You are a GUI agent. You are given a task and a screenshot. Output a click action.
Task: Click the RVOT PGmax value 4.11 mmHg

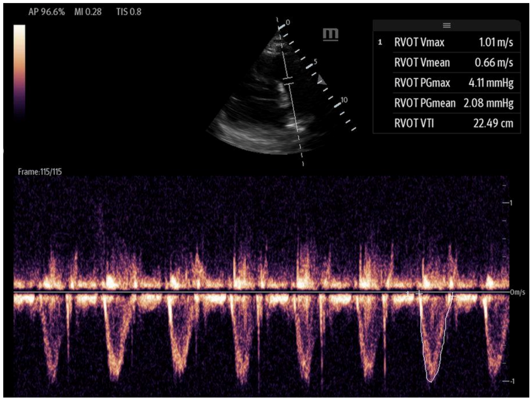(491, 83)
